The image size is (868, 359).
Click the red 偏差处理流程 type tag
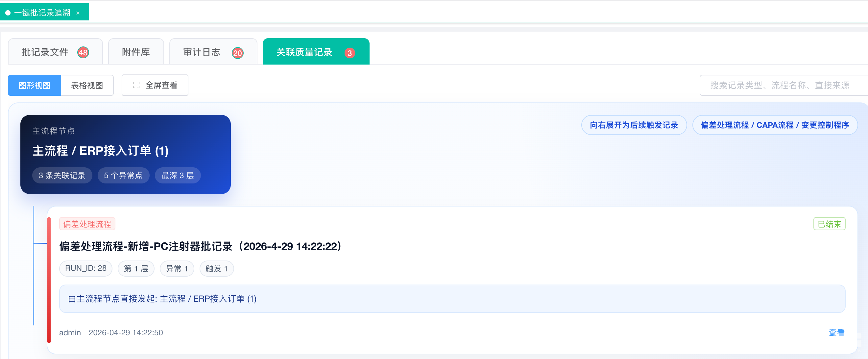point(87,224)
